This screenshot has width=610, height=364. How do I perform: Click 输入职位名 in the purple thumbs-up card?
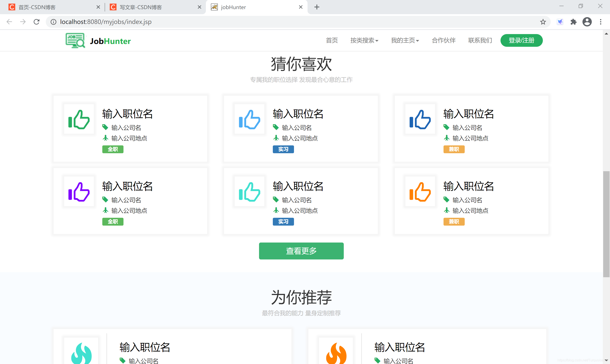pyautogui.click(x=127, y=186)
